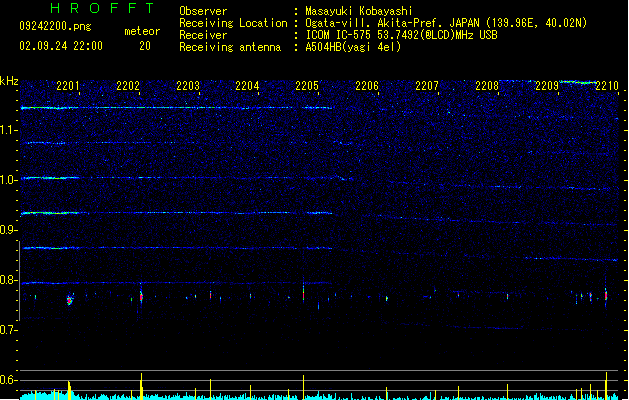Click the 'meteor' label
This screenshot has width=629, height=400.
[142, 31]
